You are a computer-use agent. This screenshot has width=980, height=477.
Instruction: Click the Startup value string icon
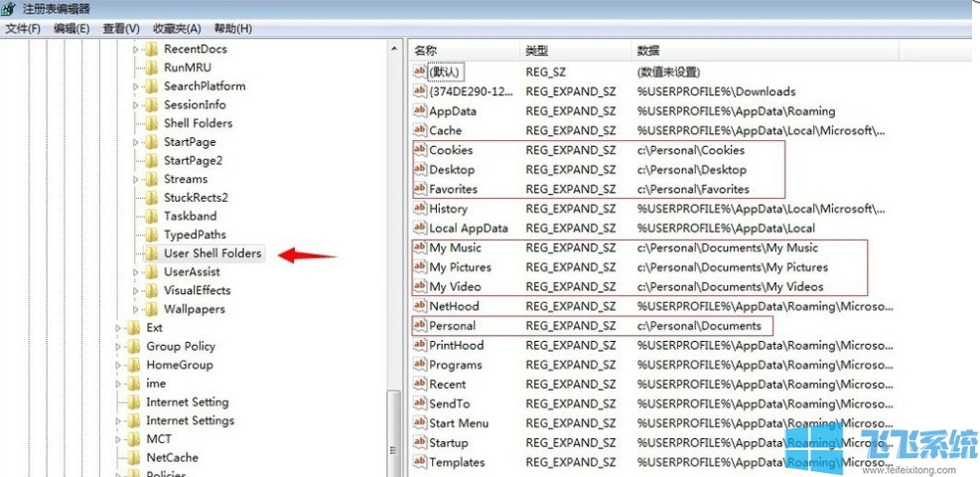419,442
